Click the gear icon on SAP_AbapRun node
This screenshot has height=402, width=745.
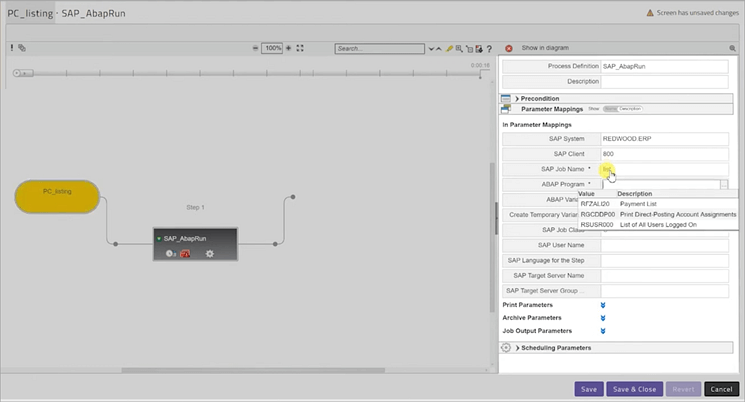point(210,254)
